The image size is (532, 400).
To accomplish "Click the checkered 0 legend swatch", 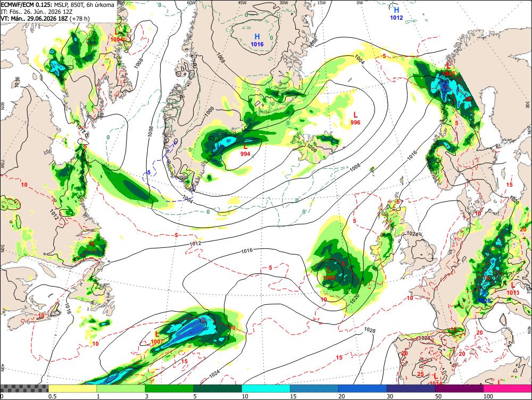I will point(24,388).
